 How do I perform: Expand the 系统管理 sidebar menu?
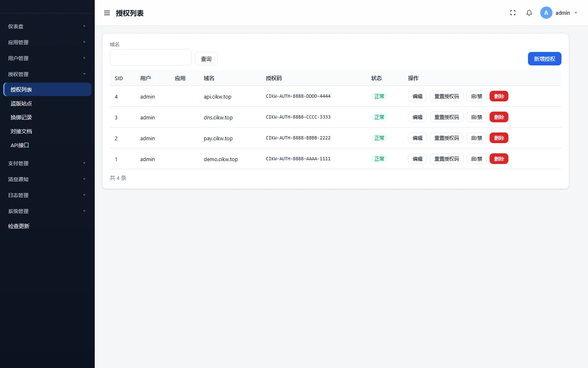click(x=47, y=211)
